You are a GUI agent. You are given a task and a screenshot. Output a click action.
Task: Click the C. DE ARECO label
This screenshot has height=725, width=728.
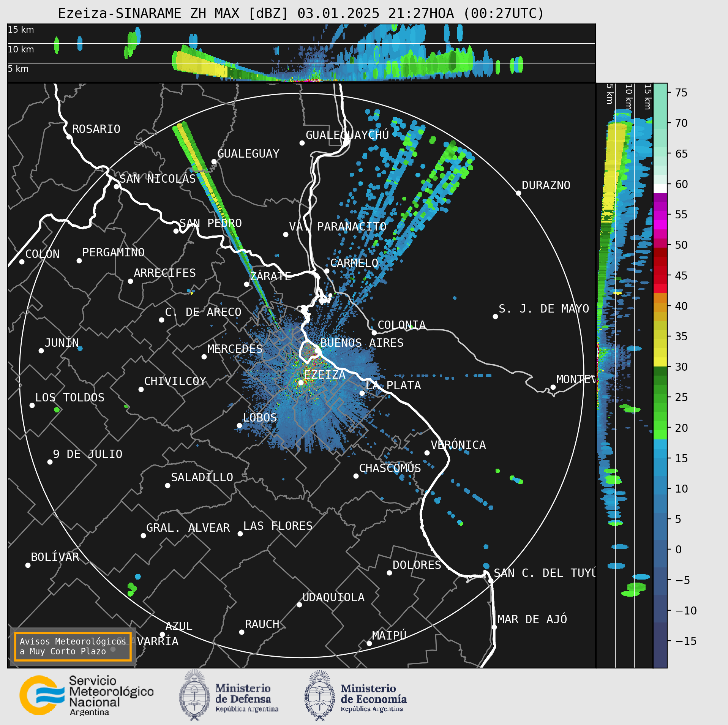click(203, 312)
